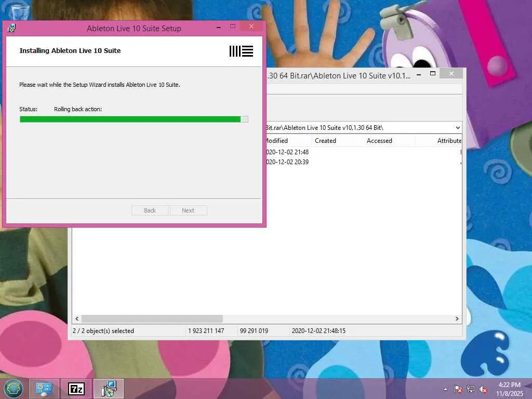The image size is (532, 399).
Task: Click right arrow of 7-Zip horizontal scrollbar
Action: pos(457,318)
